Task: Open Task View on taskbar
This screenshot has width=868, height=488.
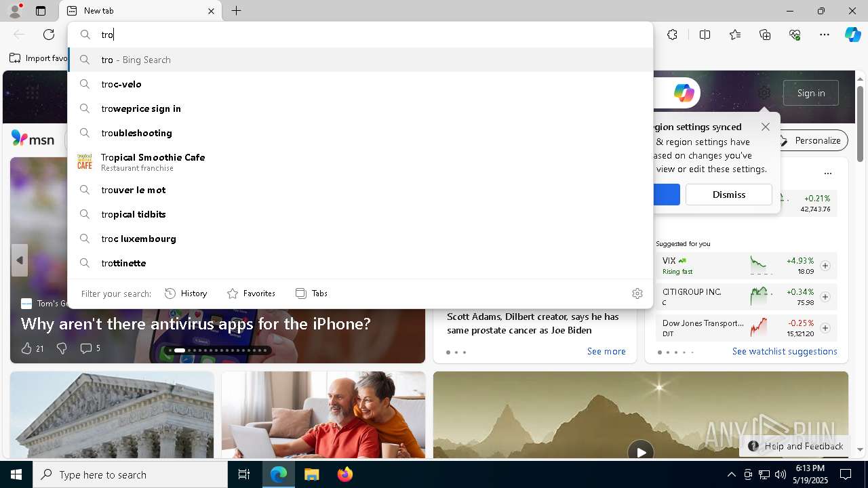Action: (x=244, y=474)
